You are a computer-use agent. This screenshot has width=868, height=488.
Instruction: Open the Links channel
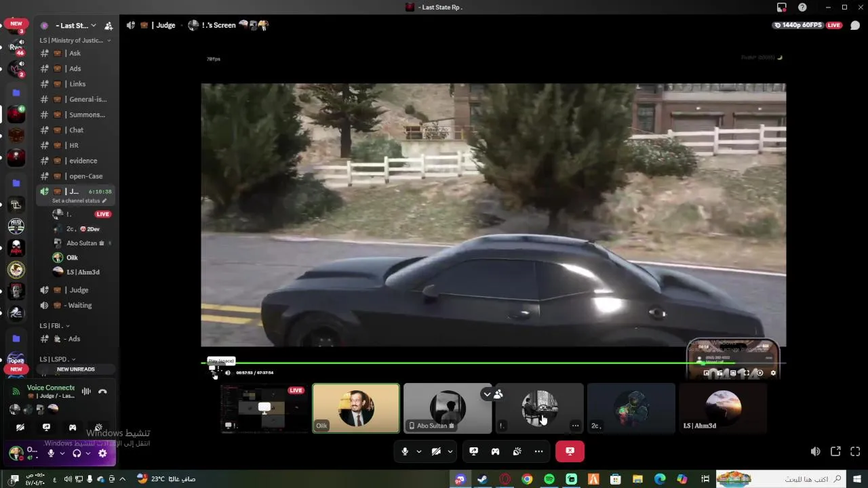pos(76,84)
